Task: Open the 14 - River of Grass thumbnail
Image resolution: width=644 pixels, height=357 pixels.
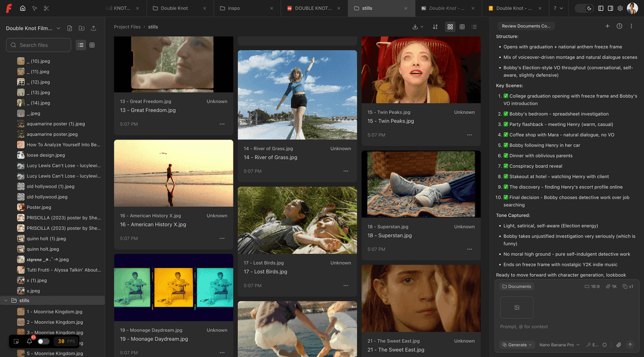Action: click(297, 95)
